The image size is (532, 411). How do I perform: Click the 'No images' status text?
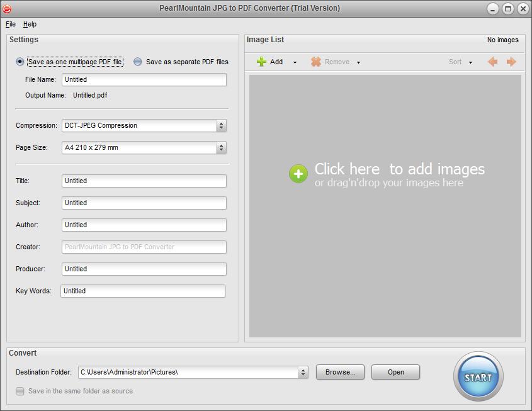[x=503, y=40]
